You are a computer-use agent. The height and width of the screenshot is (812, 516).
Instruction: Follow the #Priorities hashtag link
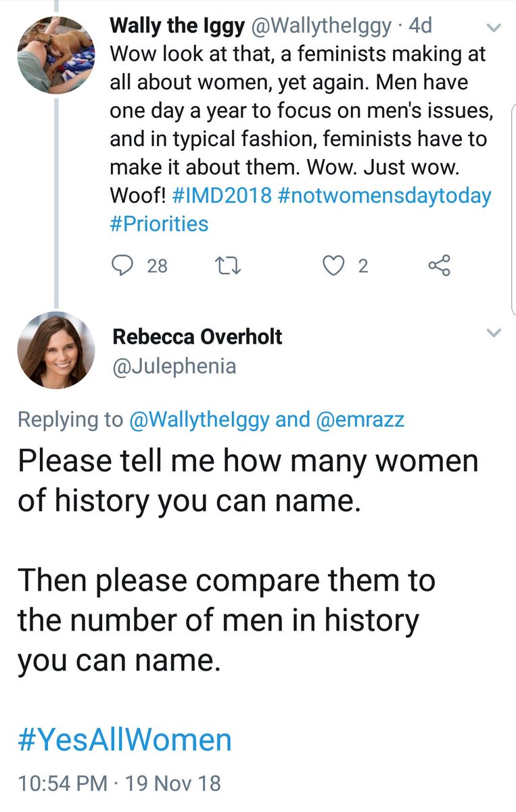[x=159, y=223]
